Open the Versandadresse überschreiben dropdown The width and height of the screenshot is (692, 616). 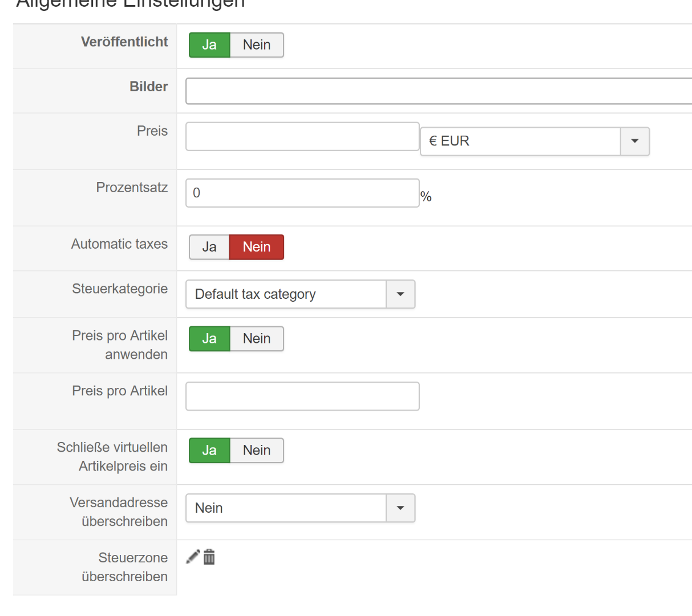point(400,508)
